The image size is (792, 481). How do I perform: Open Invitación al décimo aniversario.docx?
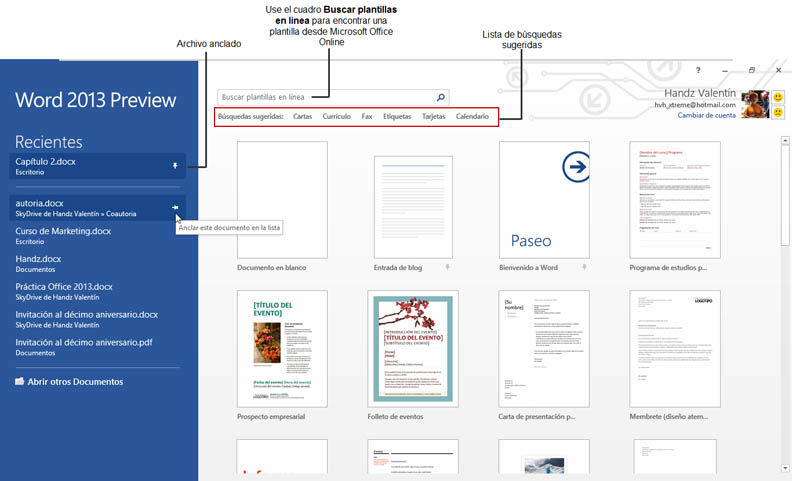(x=97, y=319)
